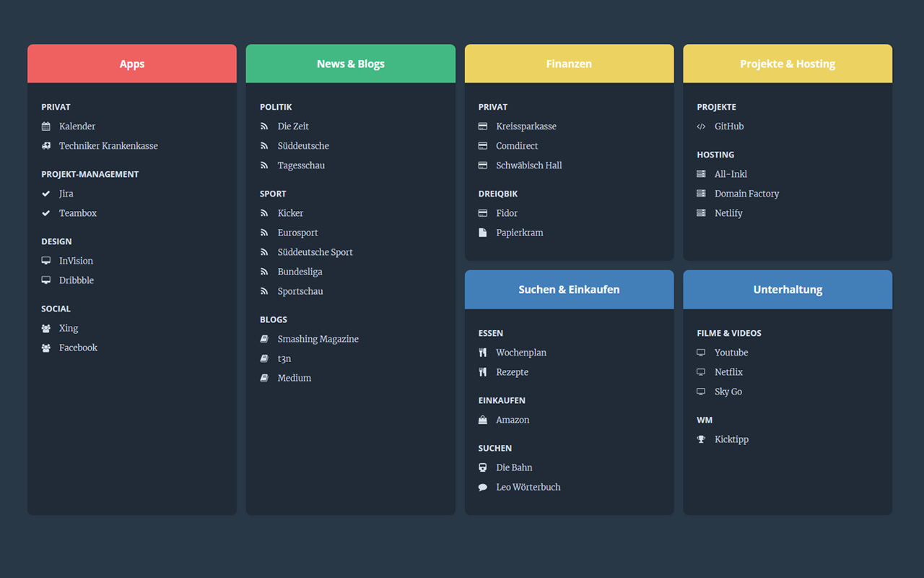The width and height of the screenshot is (924, 578).
Task: Open the Kalender link
Action: [77, 126]
